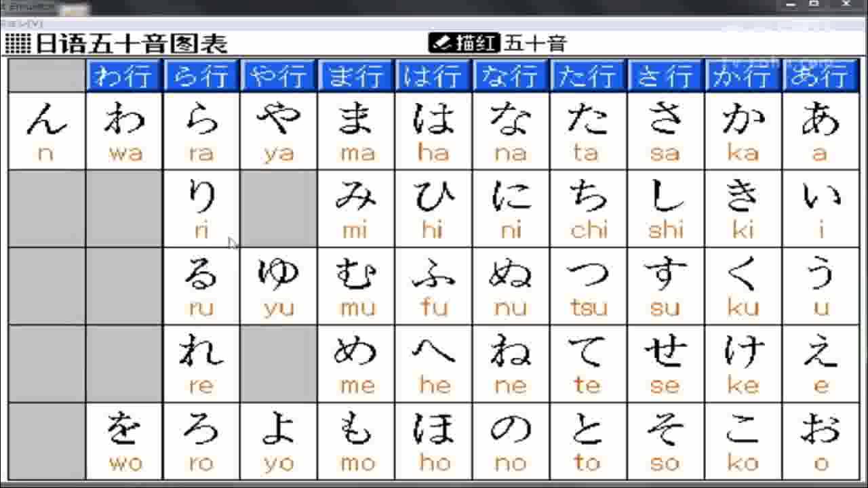868x488 pixels.
Task: Choose the つ (tsu) kana cell
Action: pos(588,286)
